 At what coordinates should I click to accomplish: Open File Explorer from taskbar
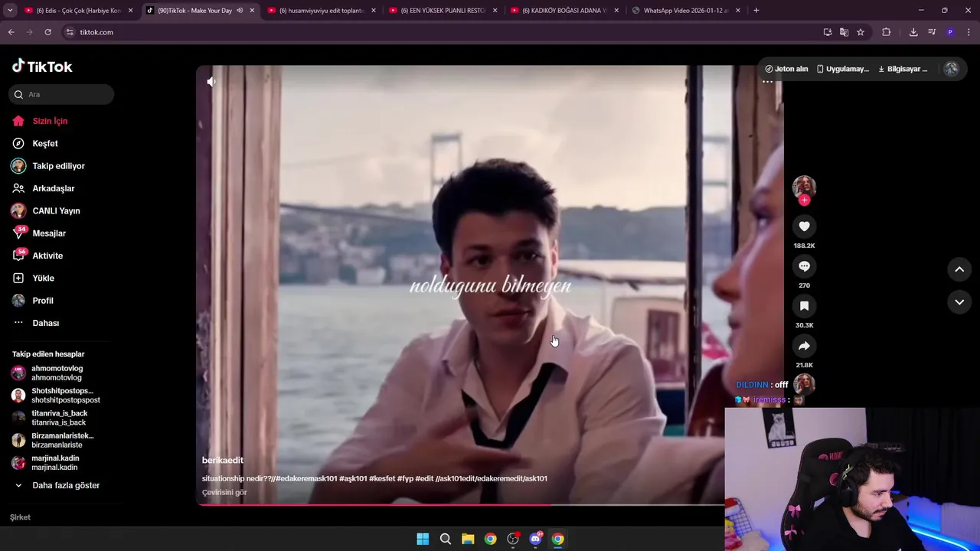click(x=468, y=539)
